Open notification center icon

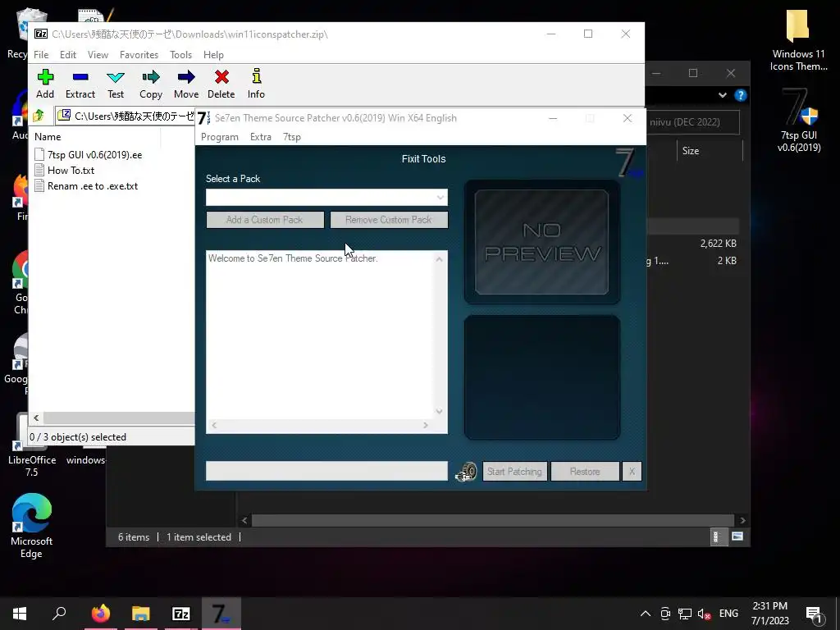pyautogui.click(x=814, y=614)
